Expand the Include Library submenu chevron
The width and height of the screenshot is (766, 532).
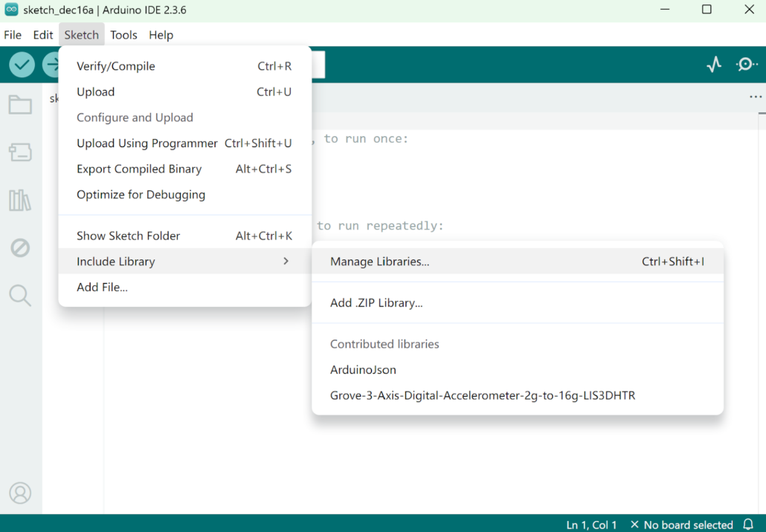[x=286, y=261]
